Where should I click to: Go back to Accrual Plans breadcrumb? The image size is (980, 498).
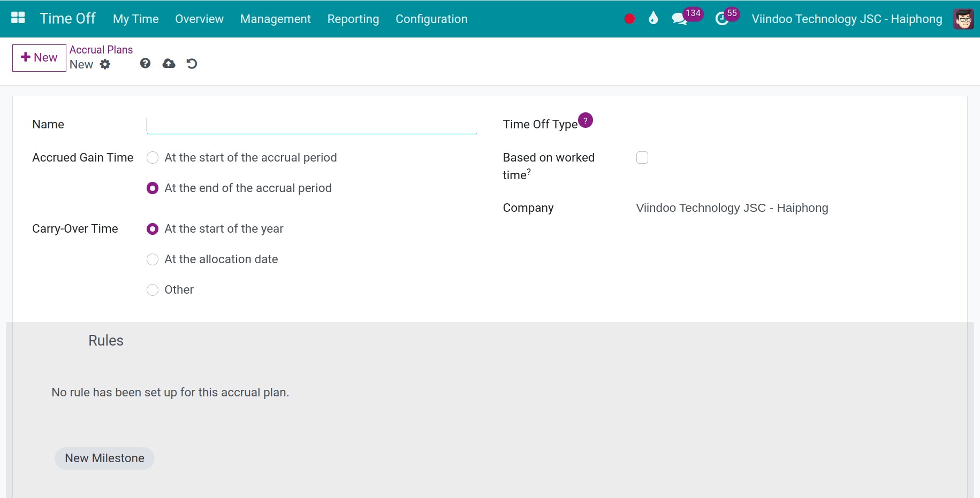101,50
